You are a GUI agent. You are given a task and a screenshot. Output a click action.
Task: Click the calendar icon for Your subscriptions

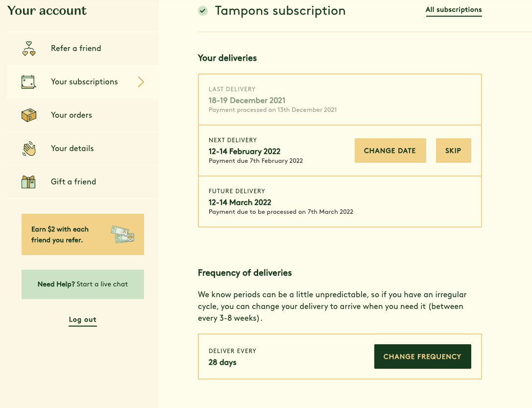[29, 82]
